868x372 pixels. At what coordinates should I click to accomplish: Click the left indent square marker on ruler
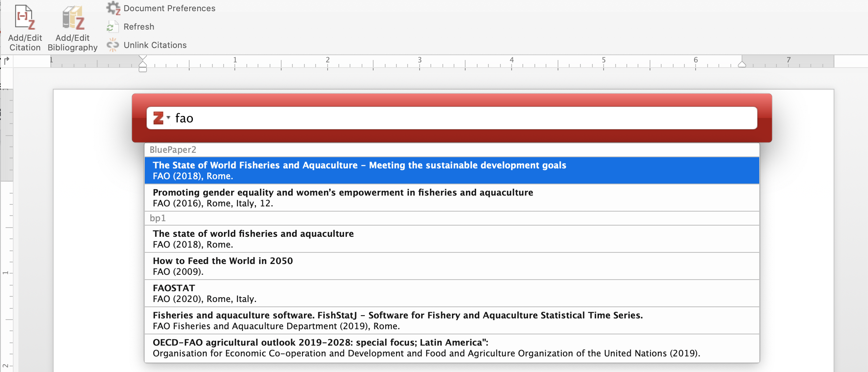[143, 70]
